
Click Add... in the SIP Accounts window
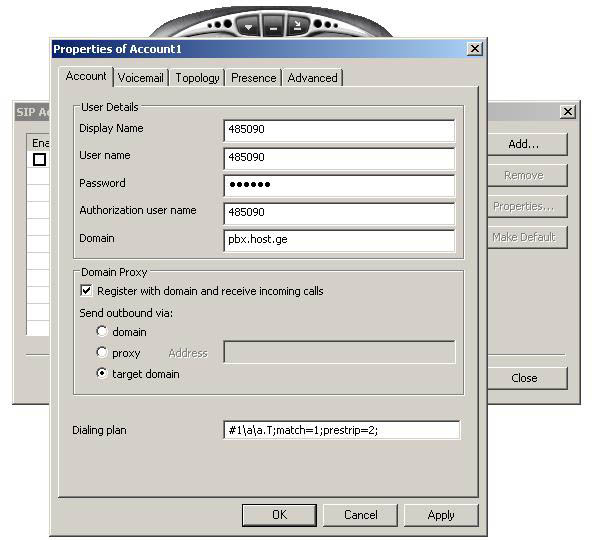click(527, 144)
